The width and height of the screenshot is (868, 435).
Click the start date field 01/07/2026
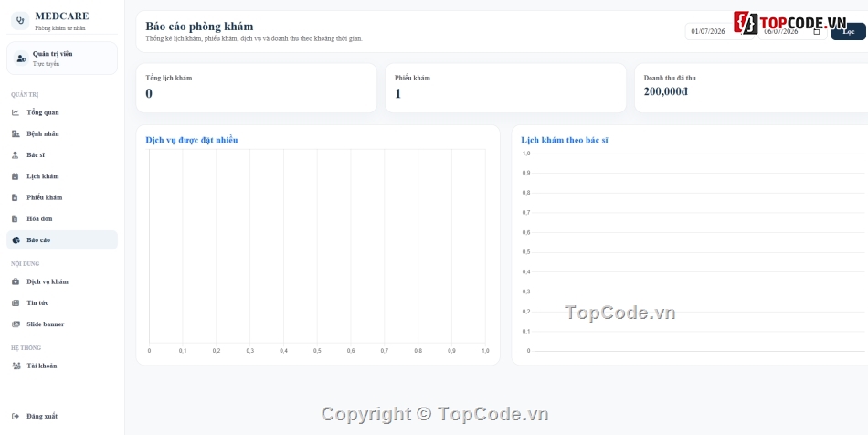coord(718,32)
